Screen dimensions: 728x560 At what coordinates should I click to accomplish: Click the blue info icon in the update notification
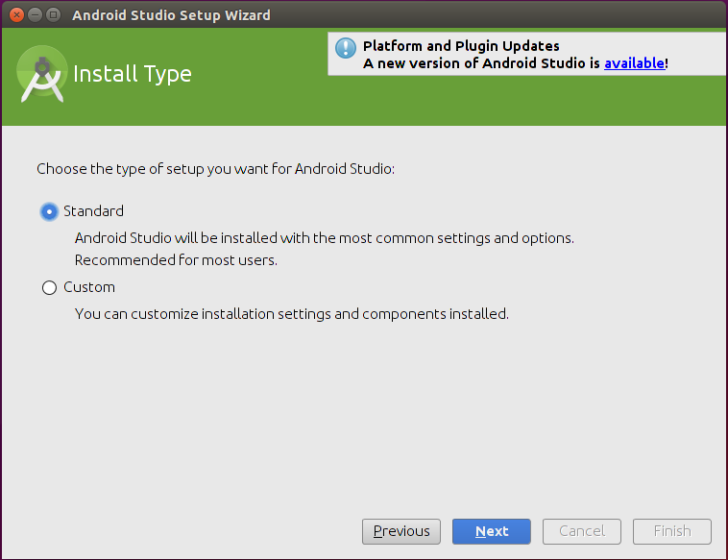346,48
